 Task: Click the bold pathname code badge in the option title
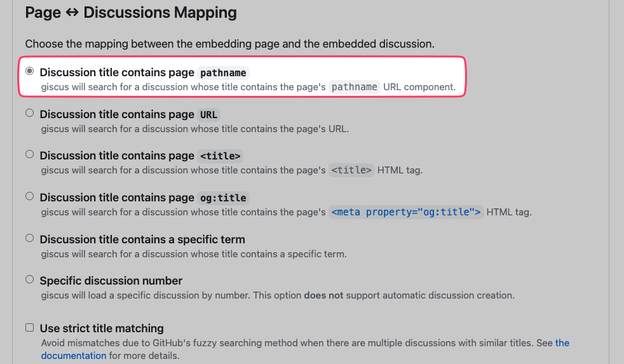tap(223, 73)
